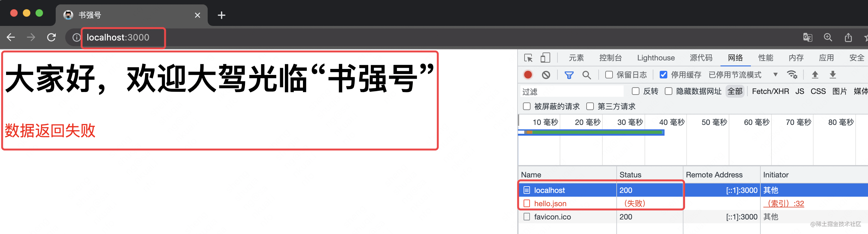Select the failed hello.json request
The height and width of the screenshot is (234, 868).
click(x=693, y=203)
